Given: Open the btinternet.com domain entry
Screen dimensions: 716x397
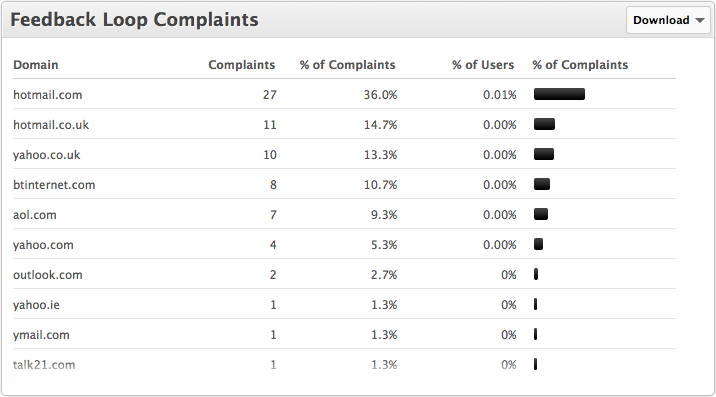Looking at the screenshot, I should pyautogui.click(x=54, y=185).
